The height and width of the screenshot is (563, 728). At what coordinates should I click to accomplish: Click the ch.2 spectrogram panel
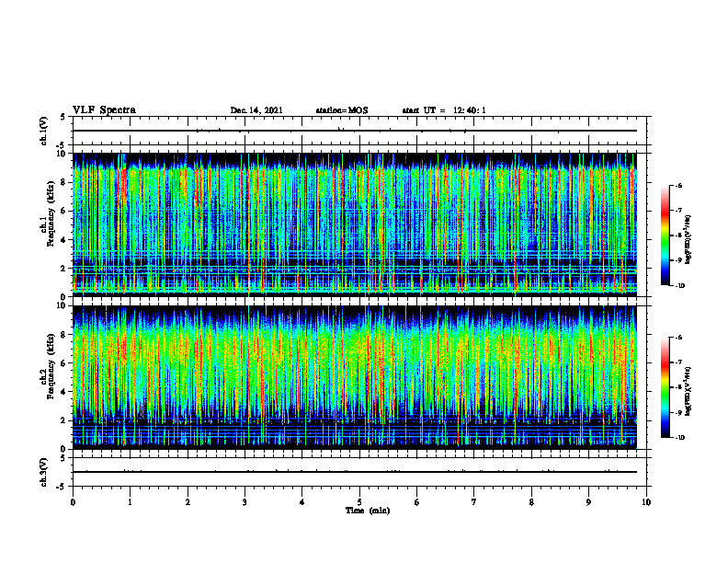[x=355, y=377]
